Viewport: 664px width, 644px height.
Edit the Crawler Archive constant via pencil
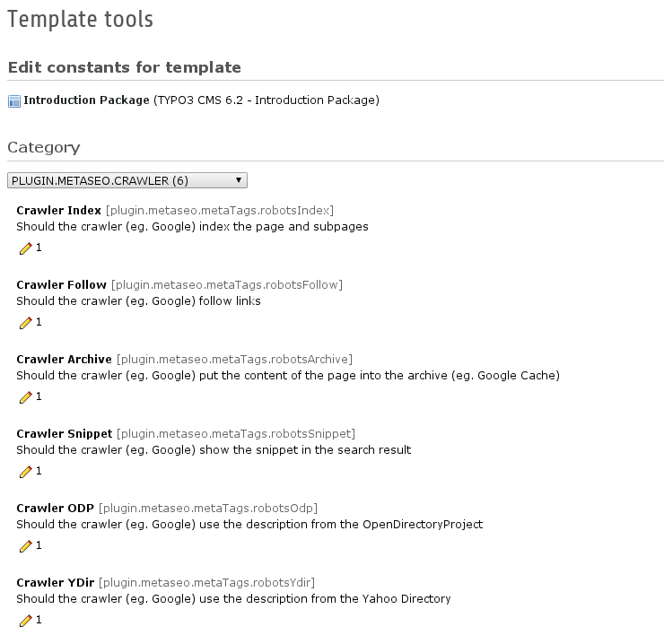coord(25,396)
